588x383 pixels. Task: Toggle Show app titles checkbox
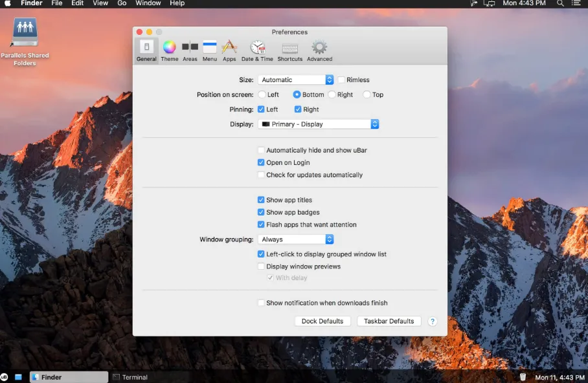[261, 200]
